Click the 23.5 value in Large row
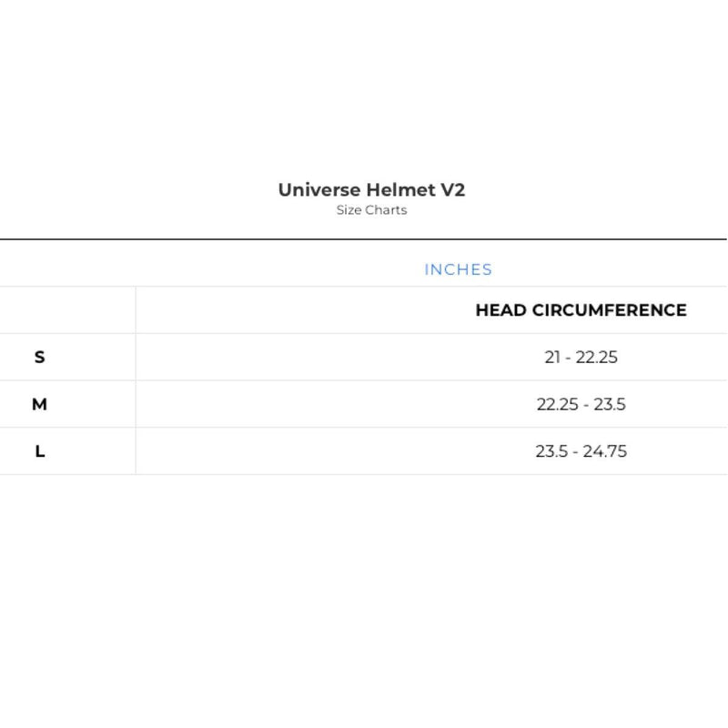The width and height of the screenshot is (728, 728). tap(551, 451)
